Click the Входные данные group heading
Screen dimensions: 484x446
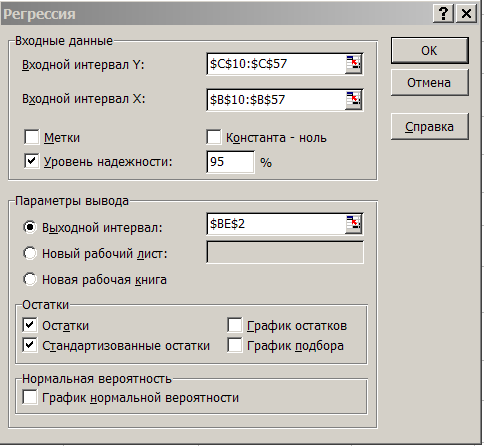[x=64, y=41]
